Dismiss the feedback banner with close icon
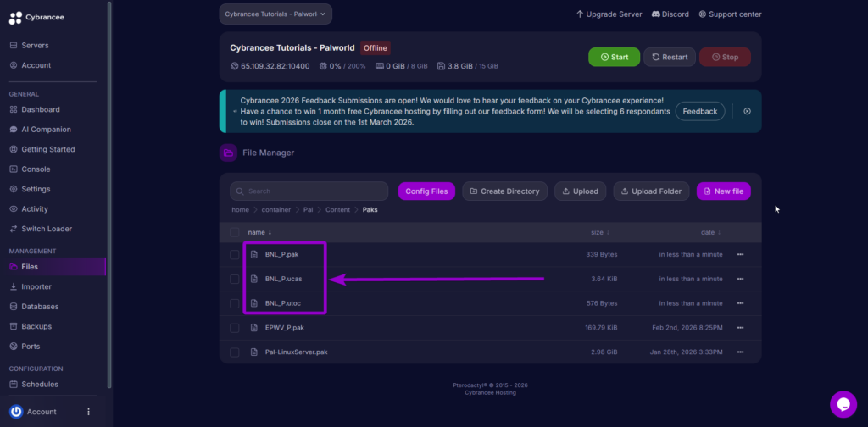868x427 pixels. [x=747, y=111]
